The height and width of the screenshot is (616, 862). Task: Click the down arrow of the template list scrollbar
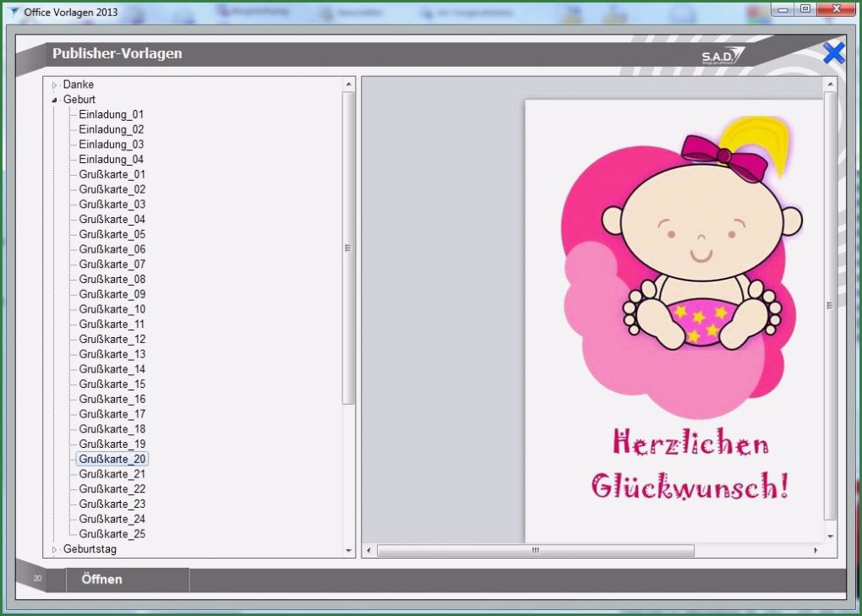pyautogui.click(x=347, y=551)
